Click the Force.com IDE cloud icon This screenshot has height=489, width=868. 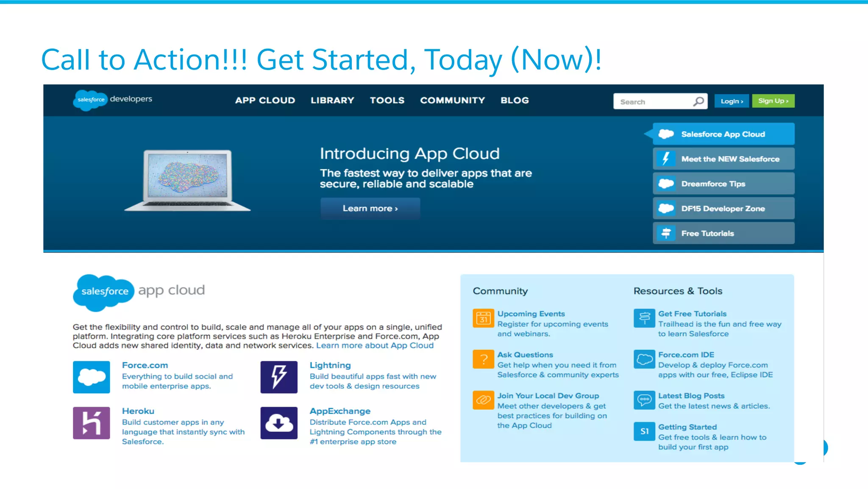point(644,359)
